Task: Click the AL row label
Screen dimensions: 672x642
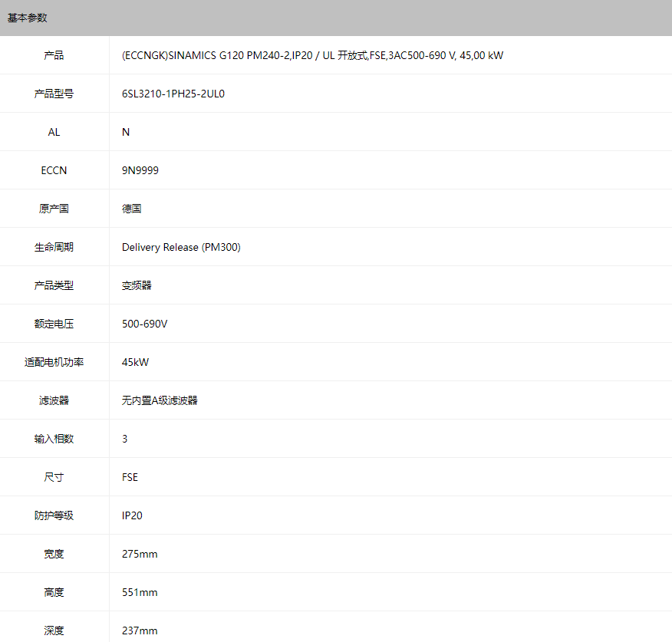Action: pos(54,132)
